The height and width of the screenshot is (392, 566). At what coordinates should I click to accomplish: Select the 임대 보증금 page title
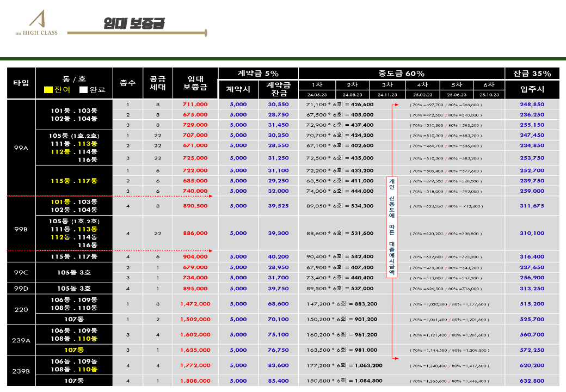coord(134,24)
